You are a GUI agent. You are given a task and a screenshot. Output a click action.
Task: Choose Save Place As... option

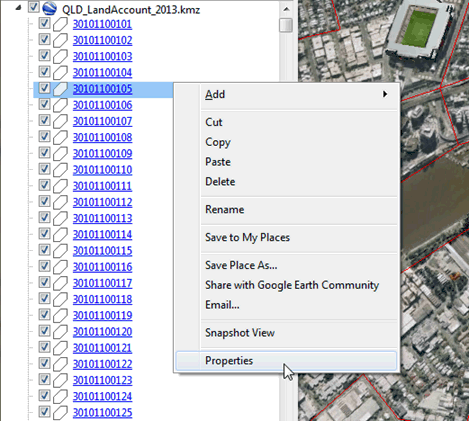point(287,265)
